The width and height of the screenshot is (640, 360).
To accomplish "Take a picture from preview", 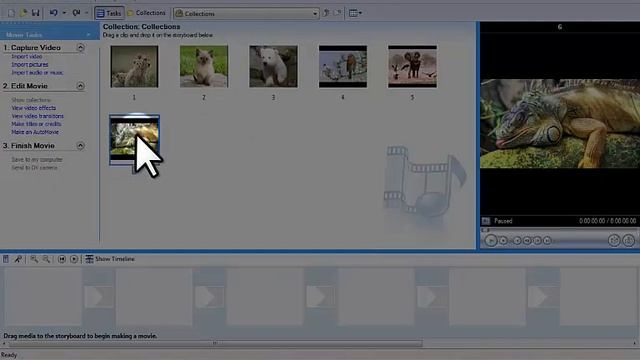I will point(629,240).
